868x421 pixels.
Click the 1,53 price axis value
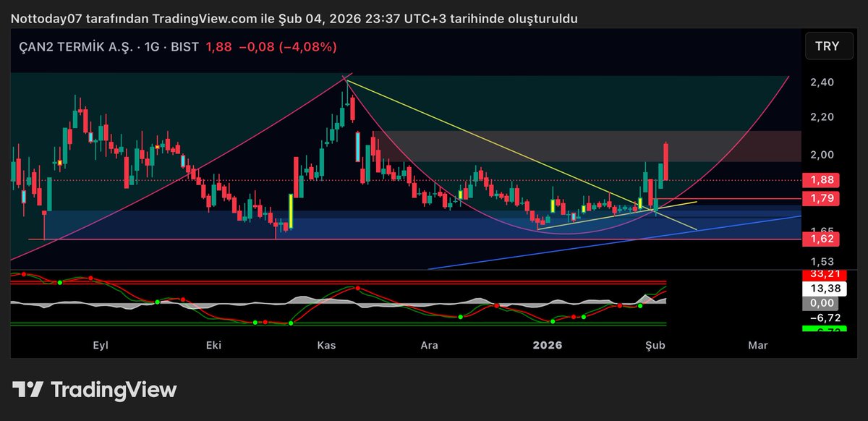pos(822,262)
